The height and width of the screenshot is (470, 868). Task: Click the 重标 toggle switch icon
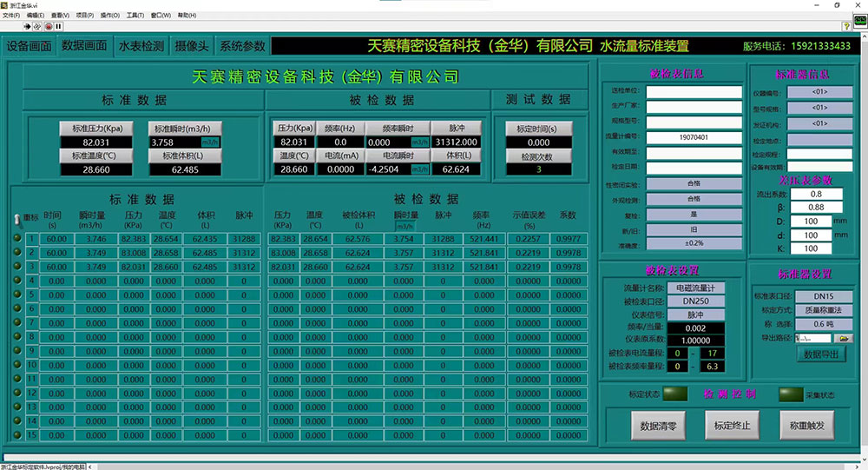17,220
